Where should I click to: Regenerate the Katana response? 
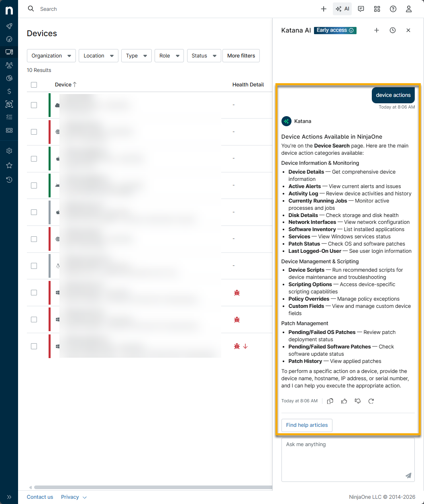tap(371, 401)
